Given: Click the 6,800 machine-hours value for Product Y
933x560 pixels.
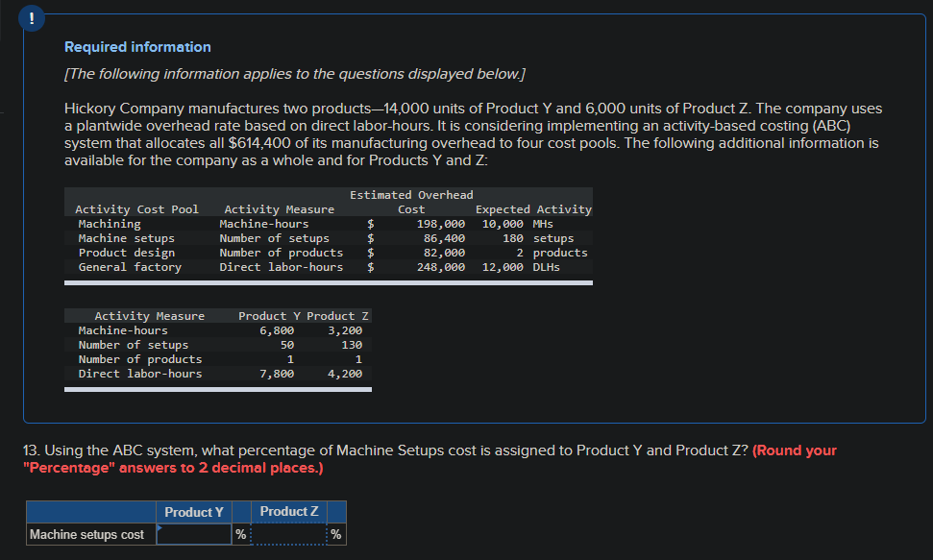Looking at the screenshot, I should tap(277, 330).
